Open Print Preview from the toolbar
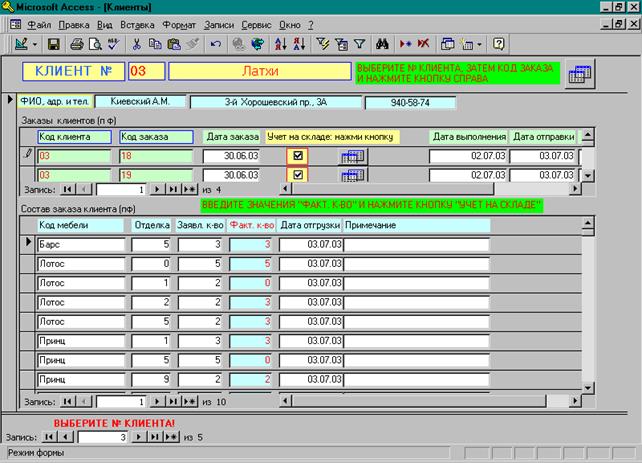Screen dimensions: 642x463 [94, 44]
